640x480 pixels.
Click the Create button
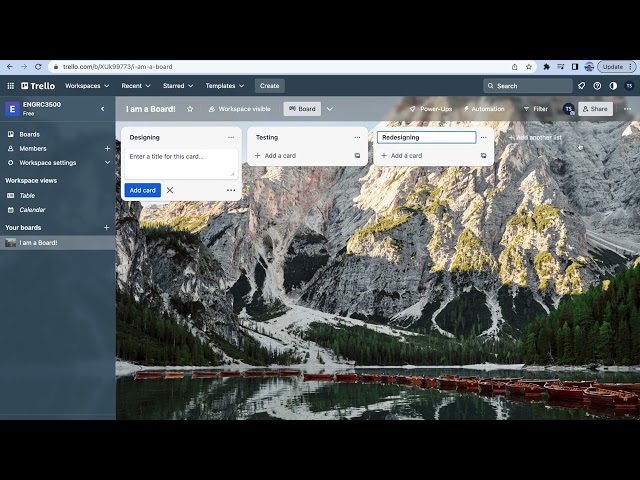269,86
